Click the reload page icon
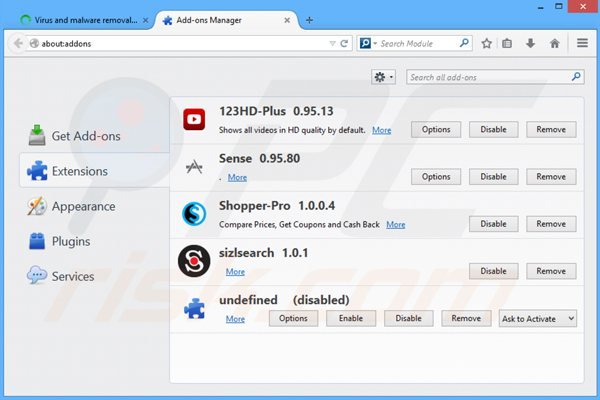The height and width of the screenshot is (400, 600). [x=345, y=43]
